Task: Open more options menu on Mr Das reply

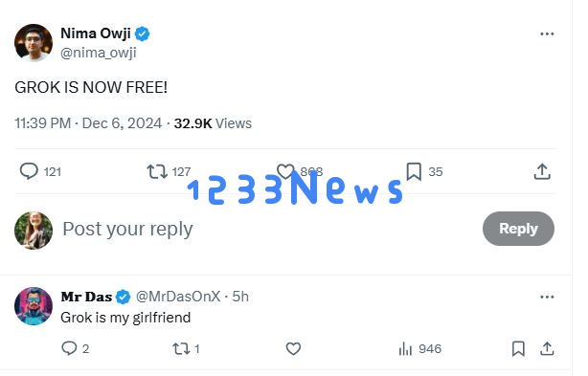Action: 547,297
